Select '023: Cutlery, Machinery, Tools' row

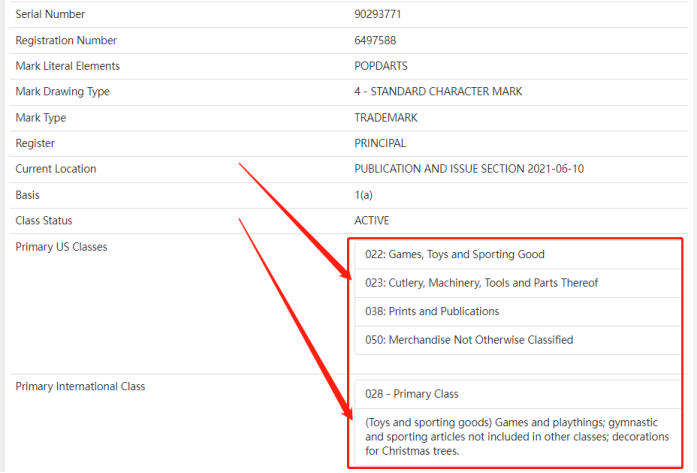(518, 283)
